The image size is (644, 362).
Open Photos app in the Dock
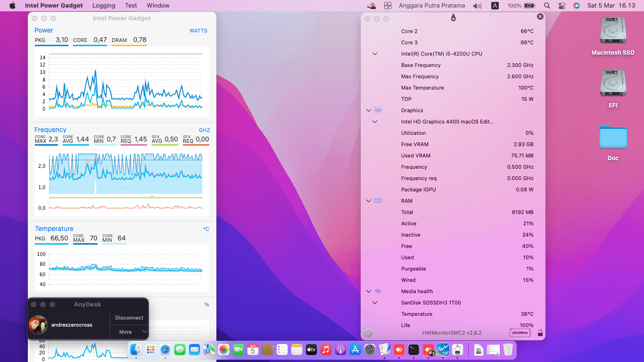(223, 350)
